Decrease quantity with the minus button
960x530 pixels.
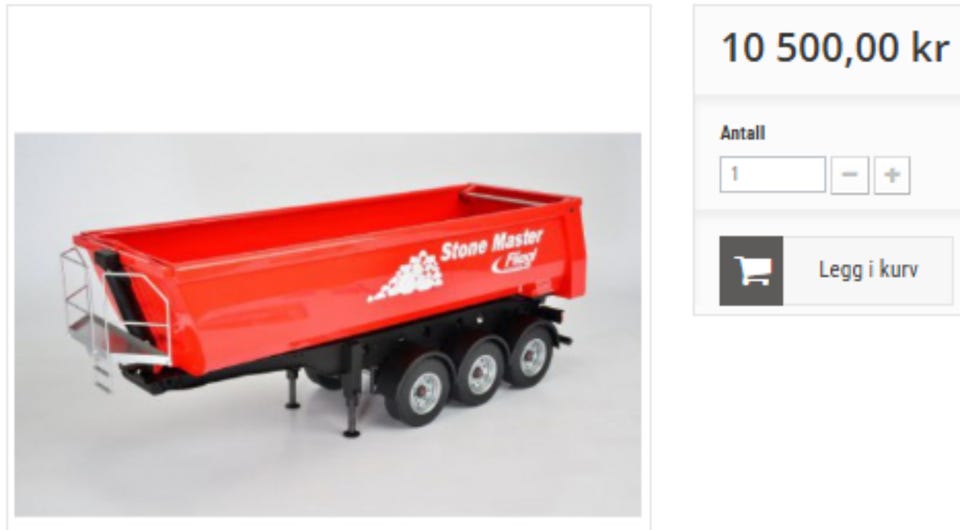click(849, 175)
